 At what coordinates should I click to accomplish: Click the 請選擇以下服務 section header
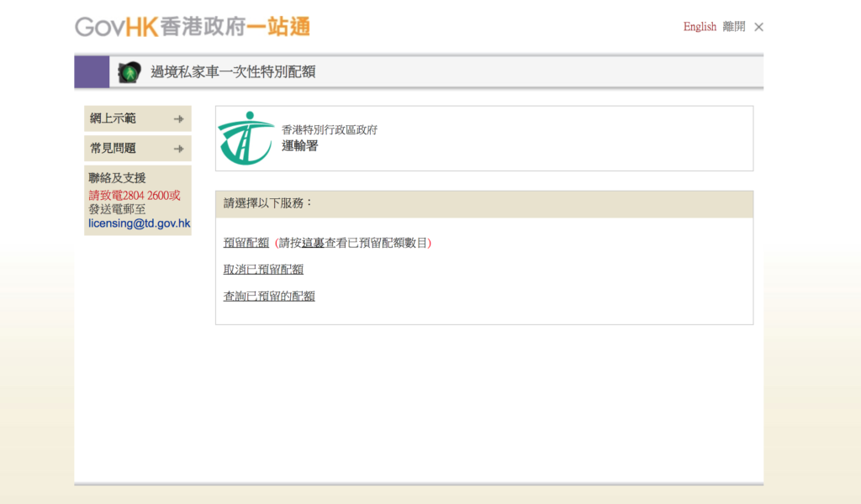[268, 203]
